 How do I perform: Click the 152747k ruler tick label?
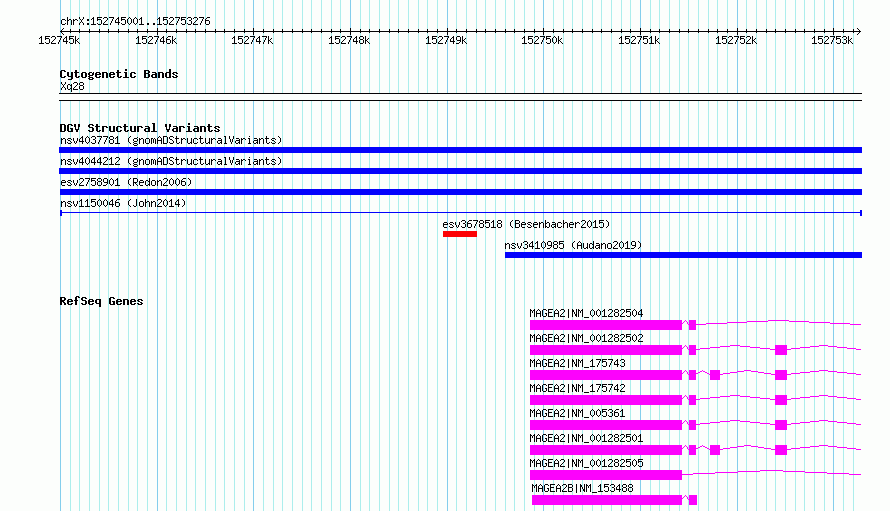pyautogui.click(x=252, y=40)
